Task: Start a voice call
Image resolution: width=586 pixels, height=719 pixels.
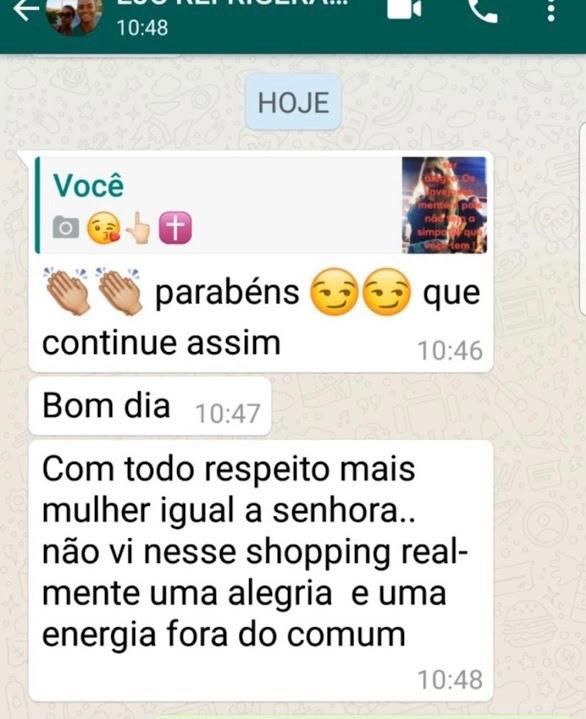Action: [483, 9]
